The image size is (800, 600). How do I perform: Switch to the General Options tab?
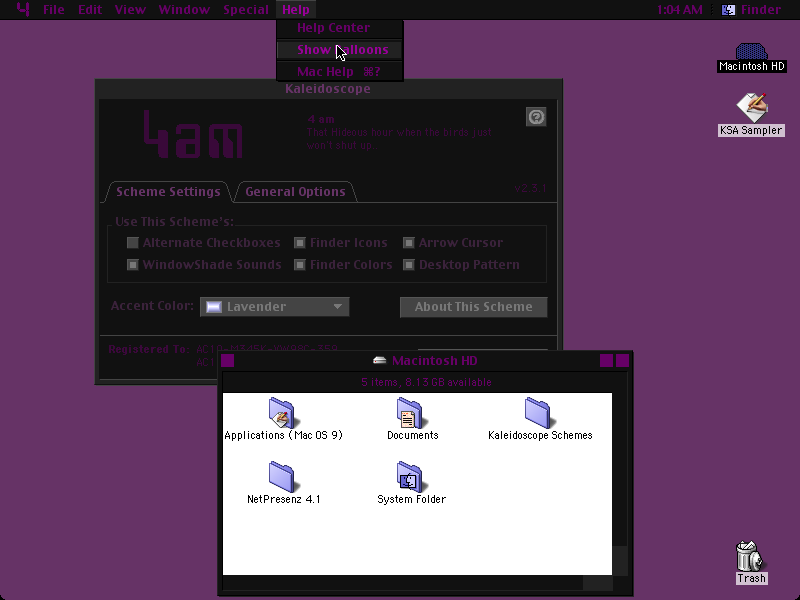295,192
